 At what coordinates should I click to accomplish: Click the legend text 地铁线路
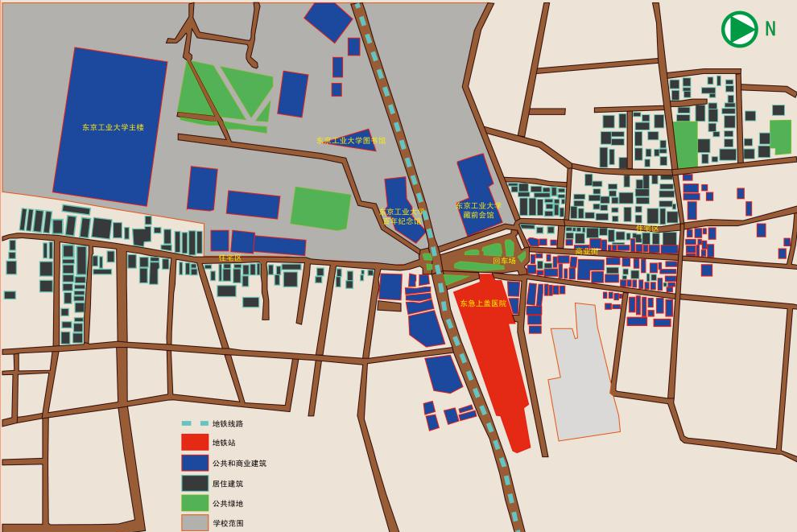[228, 423]
